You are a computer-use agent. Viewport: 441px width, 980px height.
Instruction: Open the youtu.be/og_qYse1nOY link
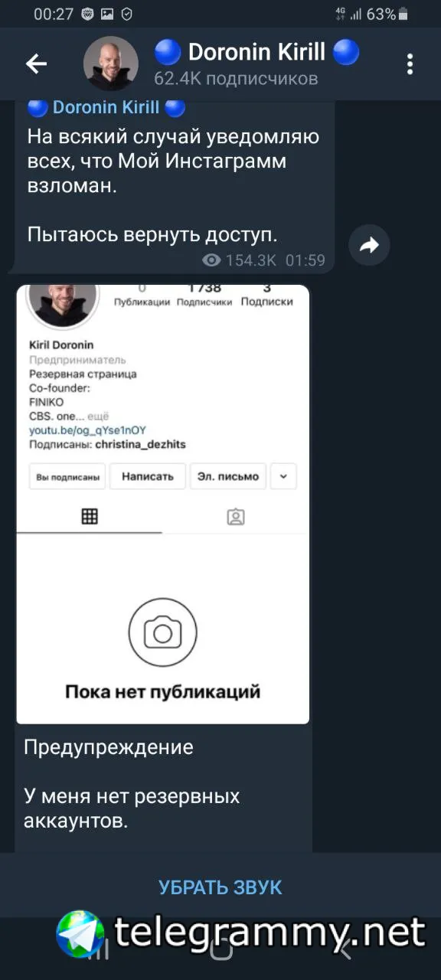point(87,430)
